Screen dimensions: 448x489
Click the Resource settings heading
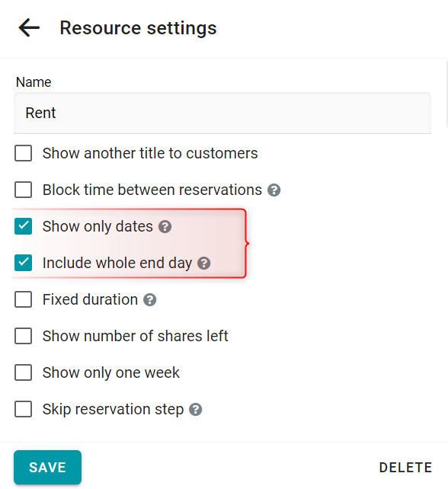[138, 28]
